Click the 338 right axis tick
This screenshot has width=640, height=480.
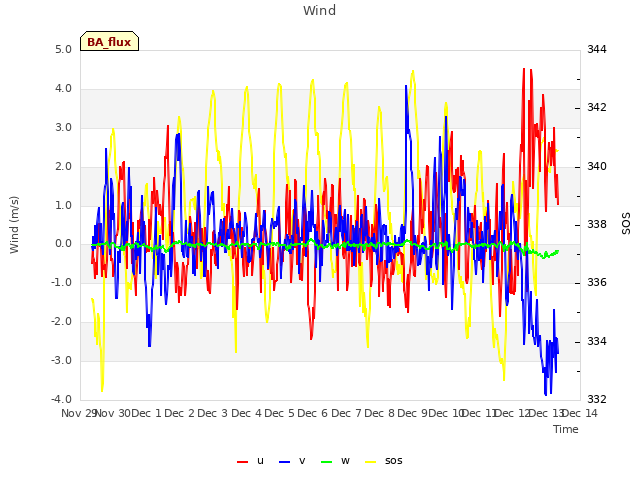[597, 224]
